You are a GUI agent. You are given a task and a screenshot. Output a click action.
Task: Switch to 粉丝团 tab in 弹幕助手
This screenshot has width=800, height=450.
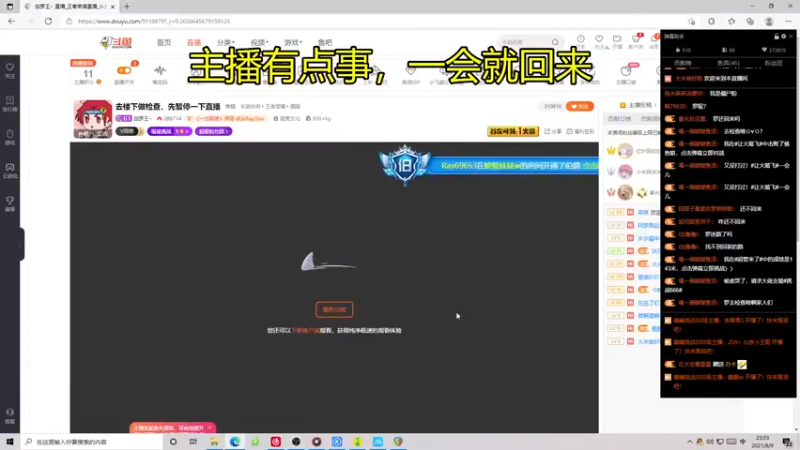click(x=773, y=63)
